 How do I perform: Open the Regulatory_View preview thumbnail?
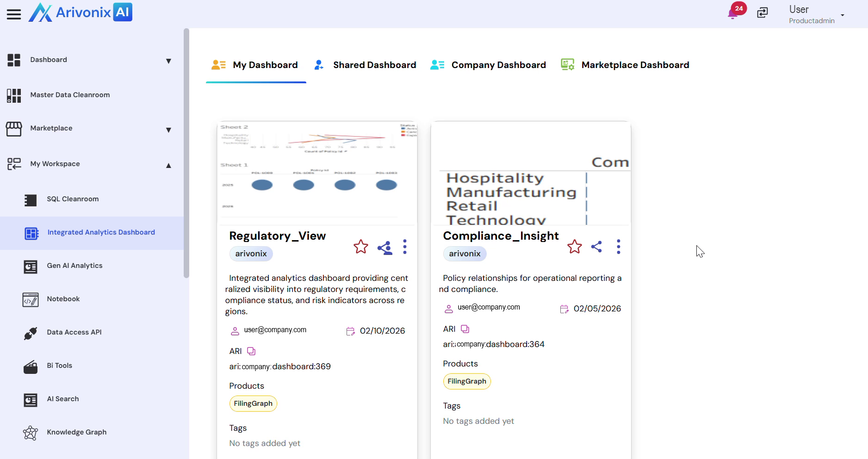tap(317, 172)
